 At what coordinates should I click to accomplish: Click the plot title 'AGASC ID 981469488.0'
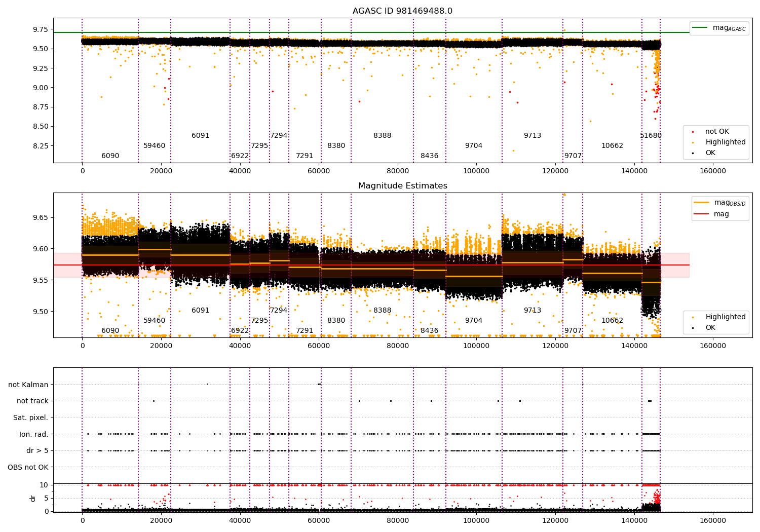pos(403,11)
